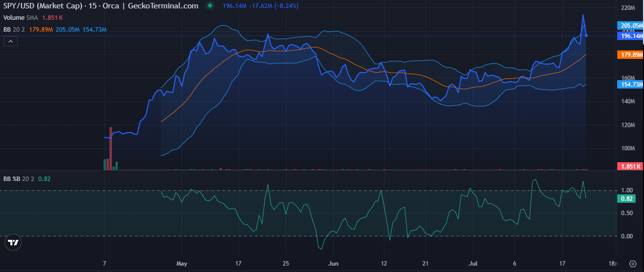The width and height of the screenshot is (644, 272).
Task: Click 0.00 on the %B axis
Action: tap(627, 236)
